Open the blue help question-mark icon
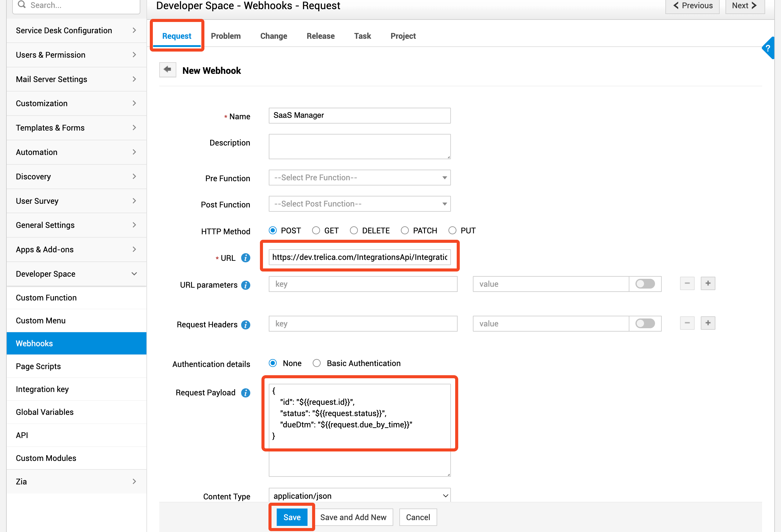The width and height of the screenshot is (781, 532). coord(768,48)
